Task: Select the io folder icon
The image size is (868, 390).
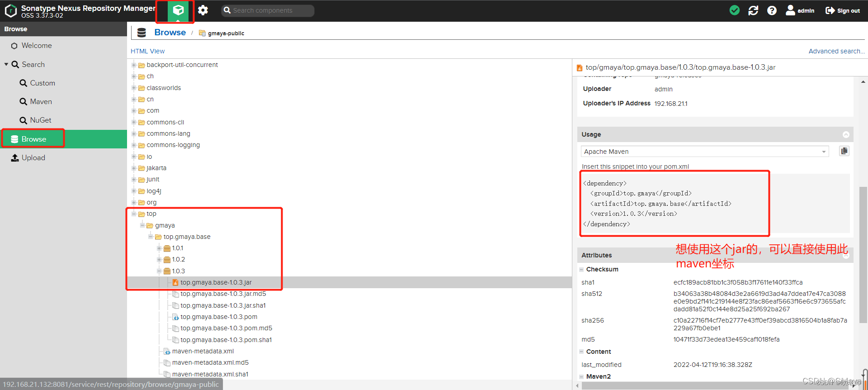Action: point(142,157)
